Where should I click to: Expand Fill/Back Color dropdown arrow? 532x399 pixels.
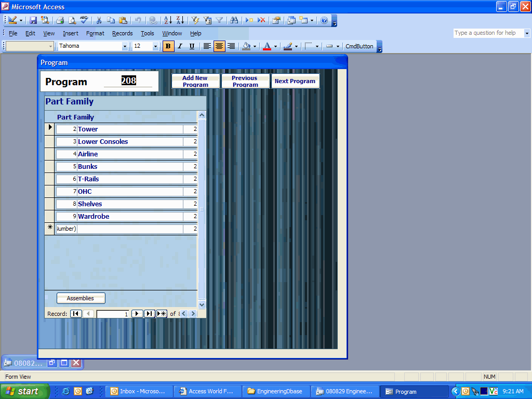pos(255,46)
